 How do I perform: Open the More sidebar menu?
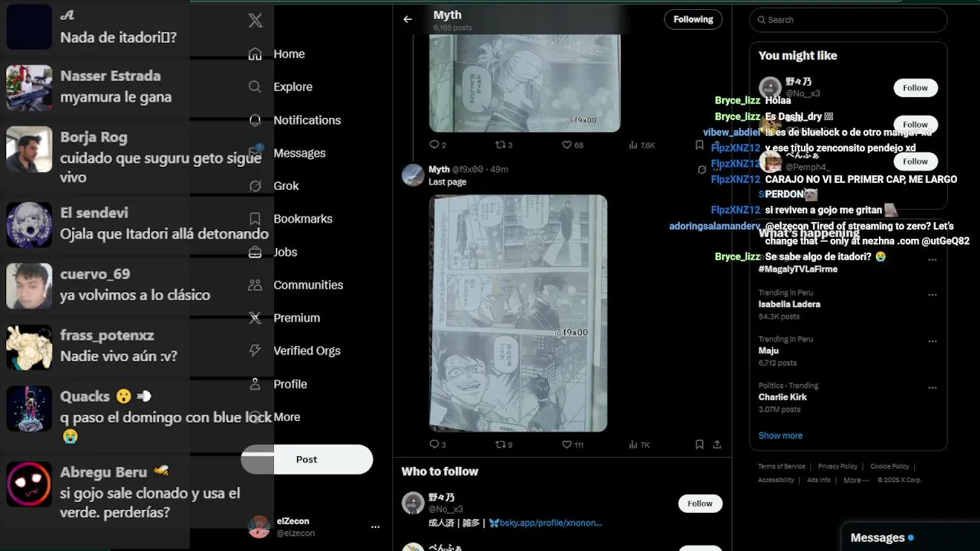pyautogui.click(x=286, y=417)
